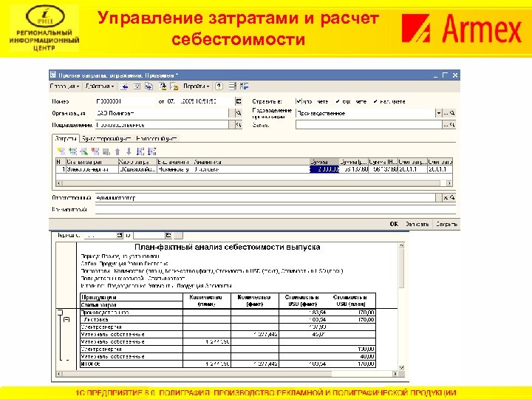This screenshot has width=532, height=399.
Task: Switch to the Бухгалтерский учет tab
Action: tap(106, 138)
